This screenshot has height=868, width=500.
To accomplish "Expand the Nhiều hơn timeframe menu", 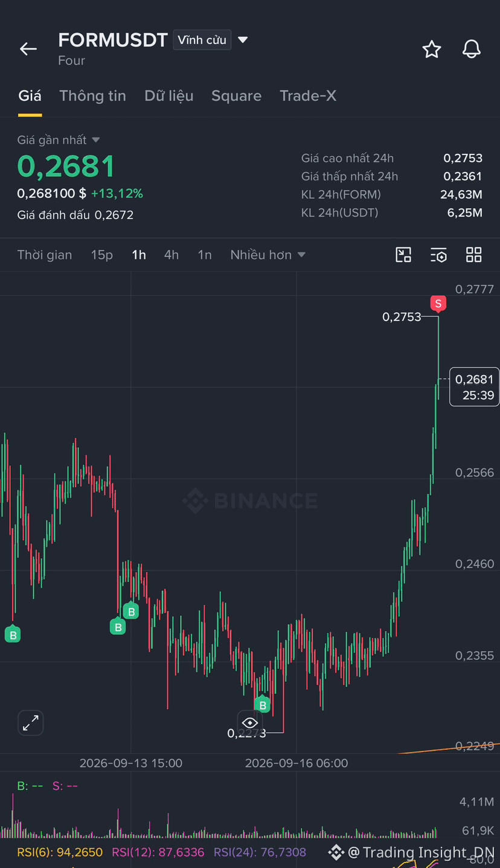I will click(268, 255).
